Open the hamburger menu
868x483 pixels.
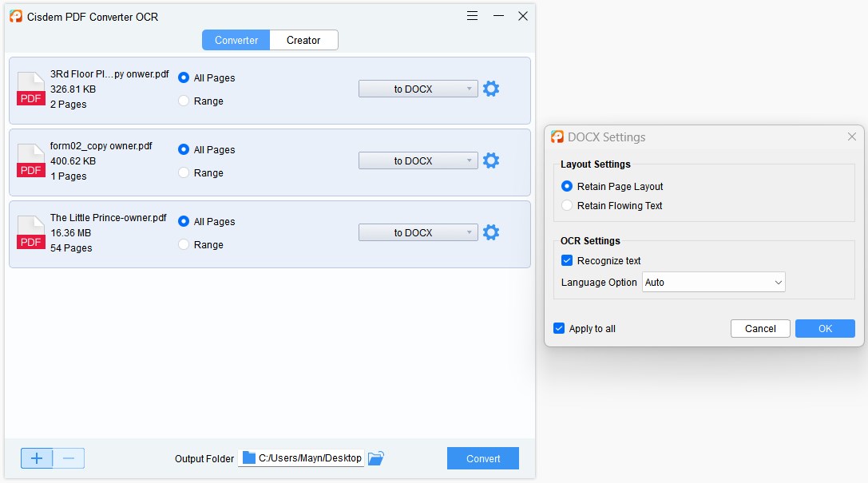tap(472, 15)
